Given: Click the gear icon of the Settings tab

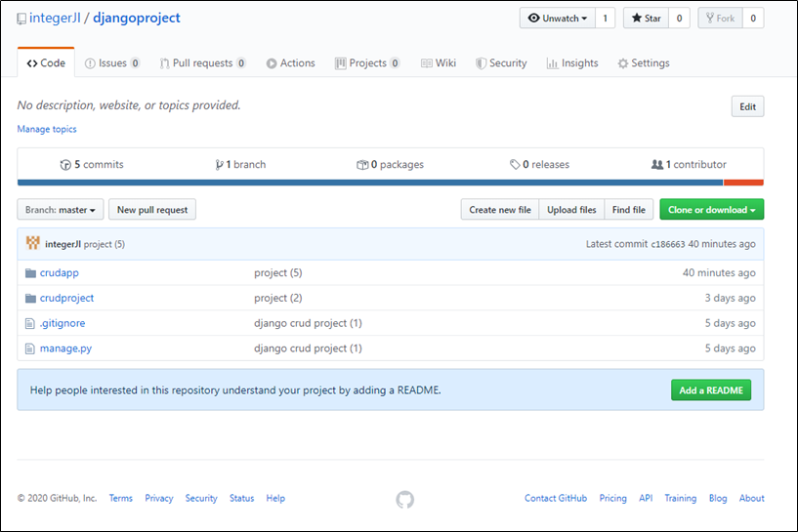Looking at the screenshot, I should pyautogui.click(x=623, y=63).
